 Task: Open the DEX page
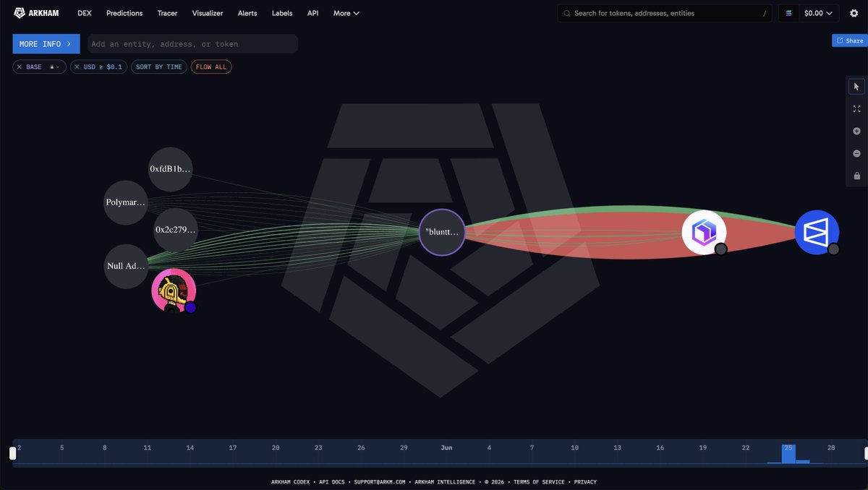(x=85, y=13)
